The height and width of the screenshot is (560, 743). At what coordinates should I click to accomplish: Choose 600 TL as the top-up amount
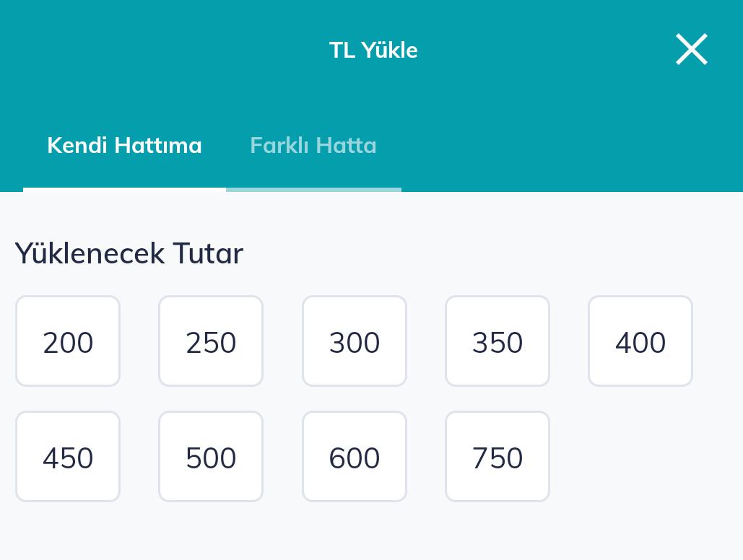(355, 456)
